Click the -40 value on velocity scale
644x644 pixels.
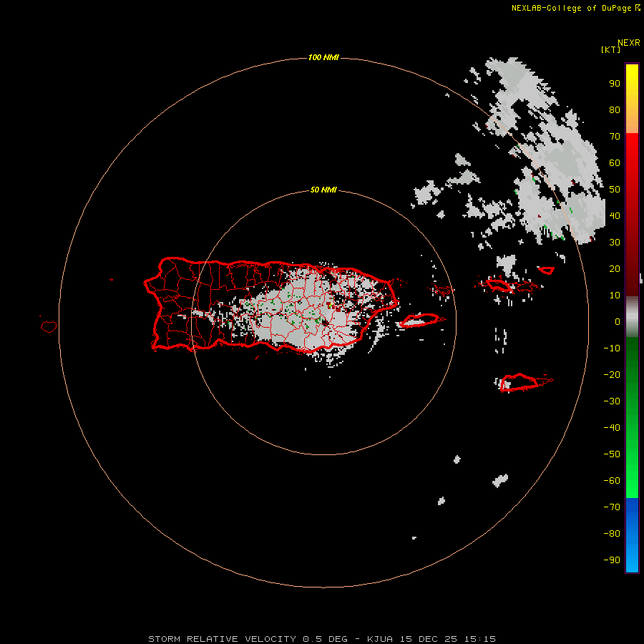pos(612,428)
